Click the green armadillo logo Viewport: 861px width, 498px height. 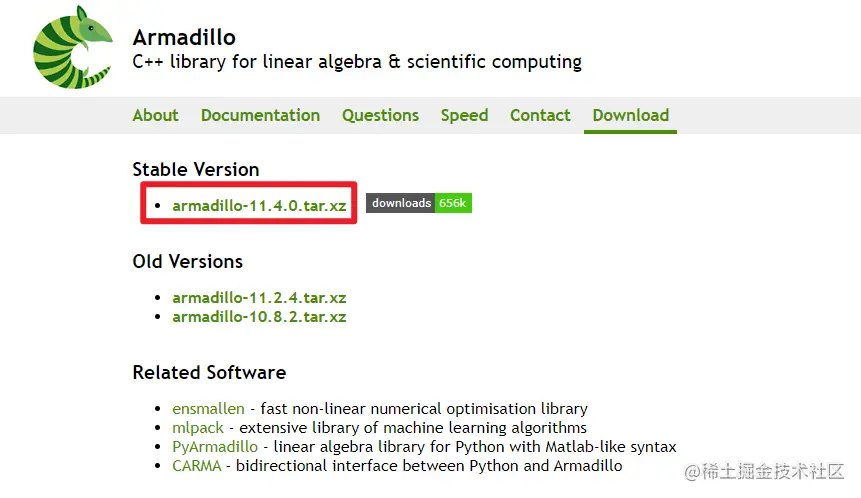click(x=72, y=47)
